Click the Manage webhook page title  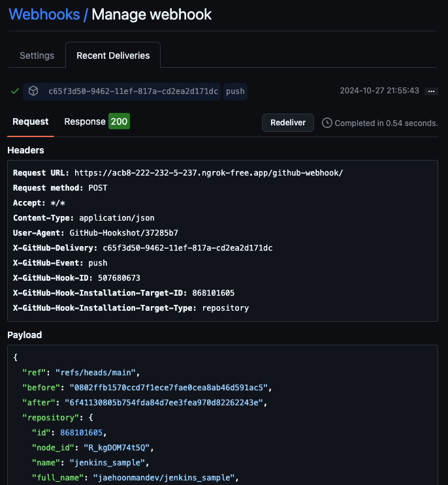click(x=152, y=14)
